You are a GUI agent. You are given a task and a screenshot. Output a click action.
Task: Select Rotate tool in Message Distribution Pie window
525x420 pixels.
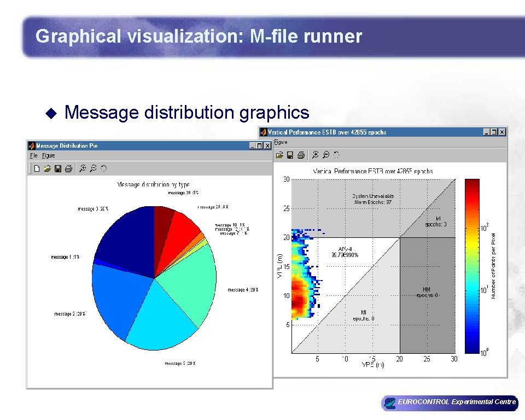(x=103, y=168)
